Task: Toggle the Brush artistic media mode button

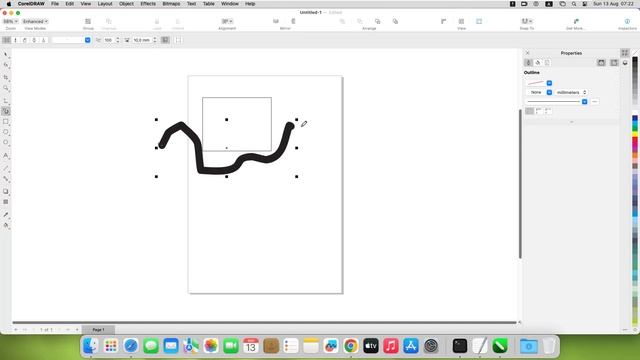Action: click(x=16, y=40)
